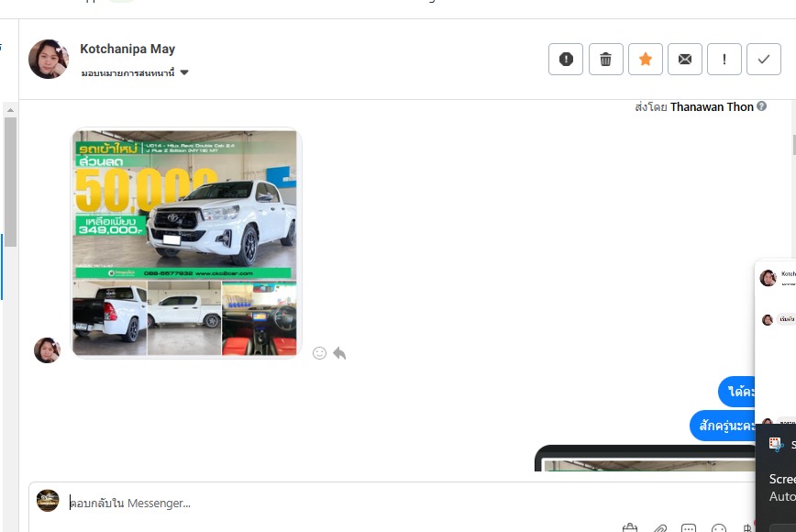Viewport: 796px width, 532px height.
Task: Open the red interior dashboard thumbnail
Action: click(x=260, y=318)
